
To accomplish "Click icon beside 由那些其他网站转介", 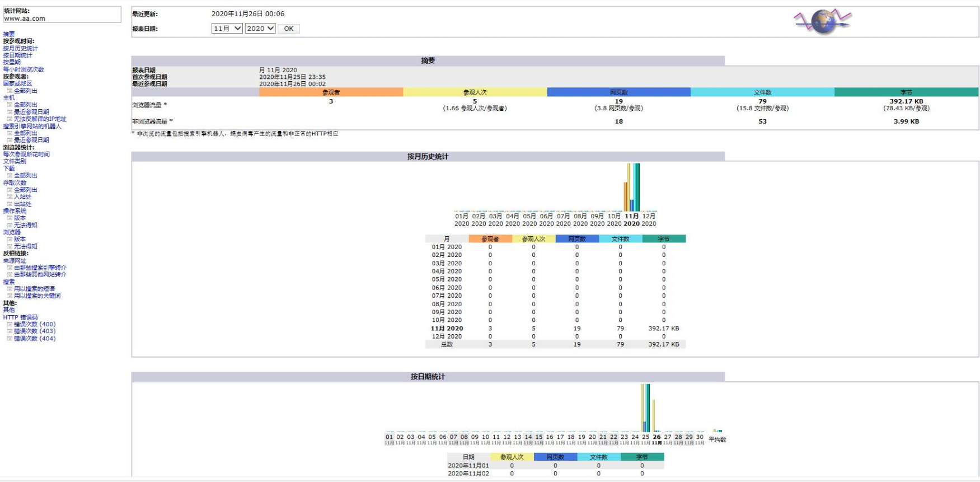I will (10, 274).
